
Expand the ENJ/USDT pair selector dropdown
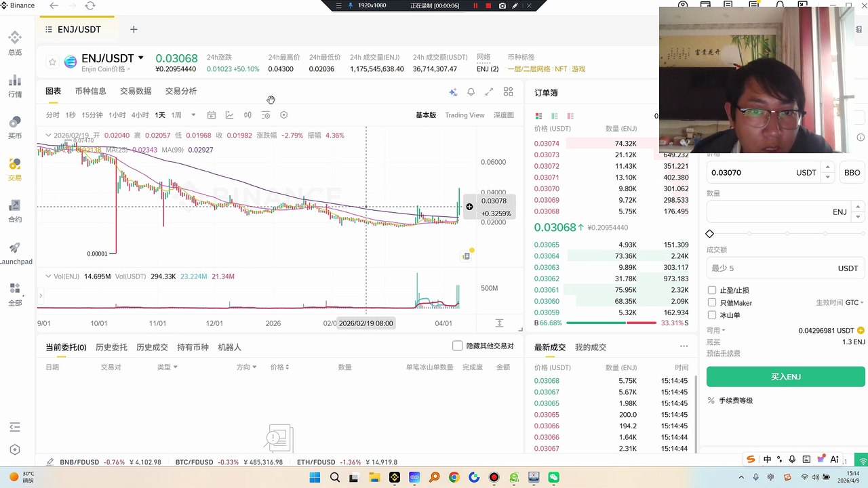pyautogui.click(x=141, y=58)
